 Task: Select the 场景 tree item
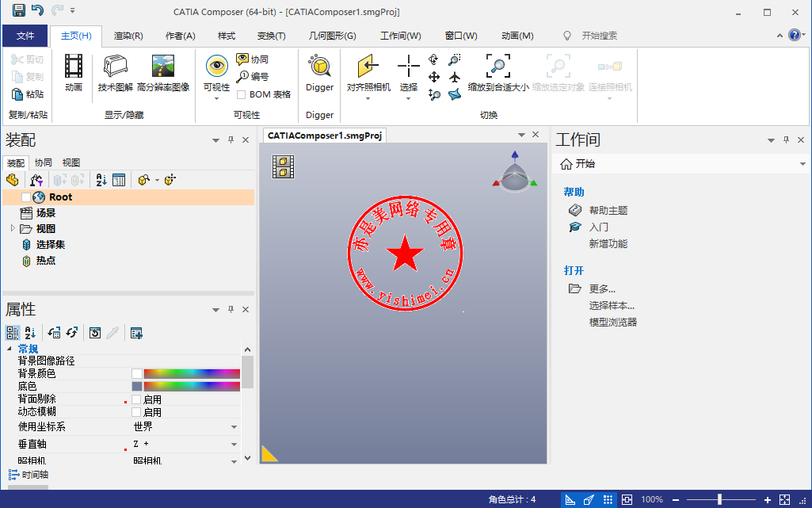coord(46,213)
